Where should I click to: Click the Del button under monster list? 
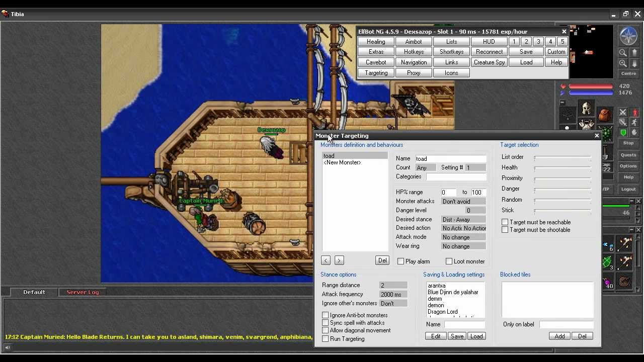click(382, 260)
